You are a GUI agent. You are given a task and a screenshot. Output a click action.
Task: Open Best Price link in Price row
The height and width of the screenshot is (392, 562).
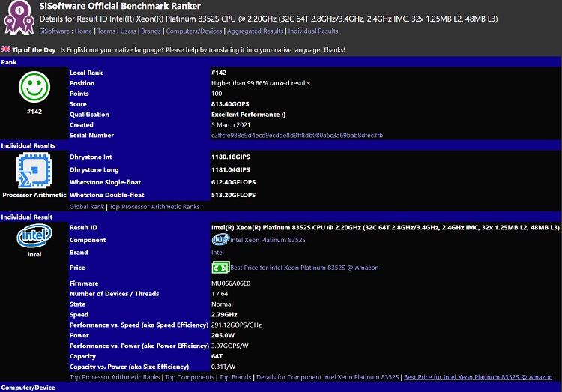pyautogui.click(x=304, y=268)
